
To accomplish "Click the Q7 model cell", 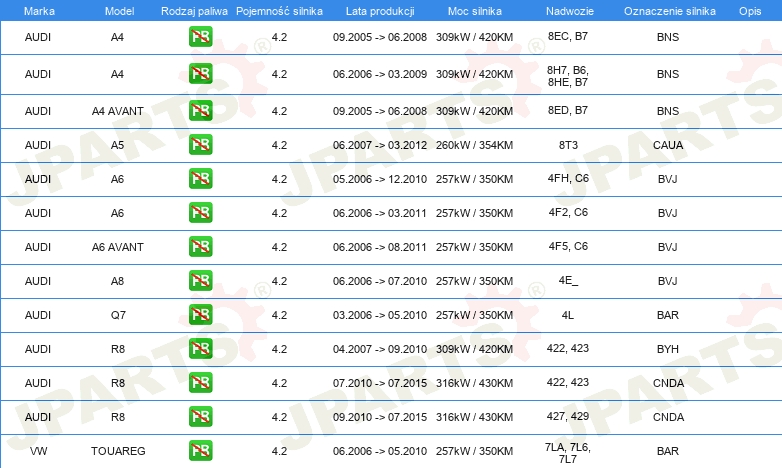I will point(118,315).
